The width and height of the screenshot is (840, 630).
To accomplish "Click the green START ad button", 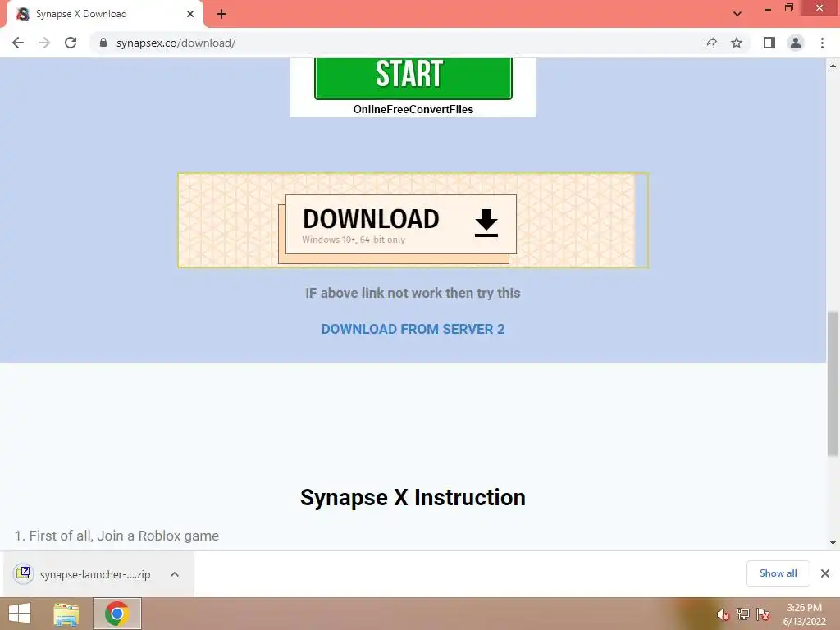I will click(x=413, y=78).
